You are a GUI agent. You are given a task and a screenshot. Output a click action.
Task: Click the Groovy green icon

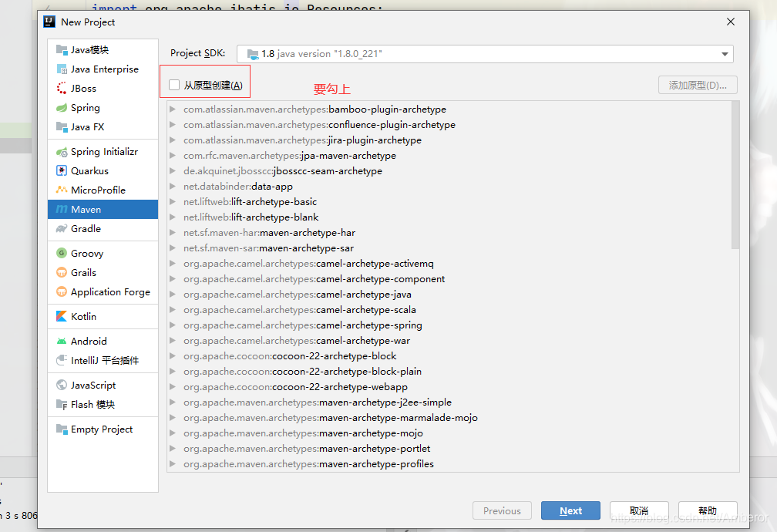point(62,254)
